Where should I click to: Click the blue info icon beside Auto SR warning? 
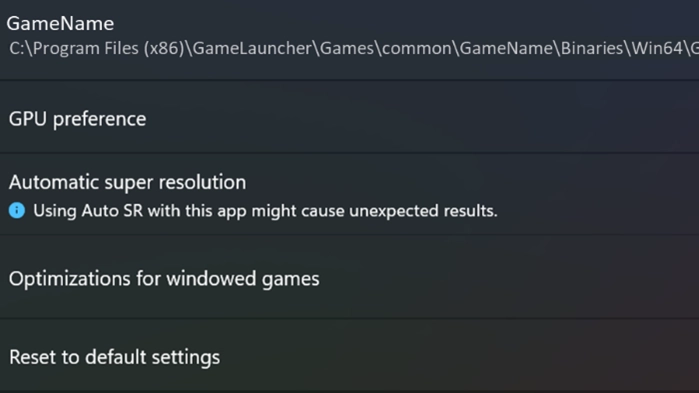click(x=17, y=210)
